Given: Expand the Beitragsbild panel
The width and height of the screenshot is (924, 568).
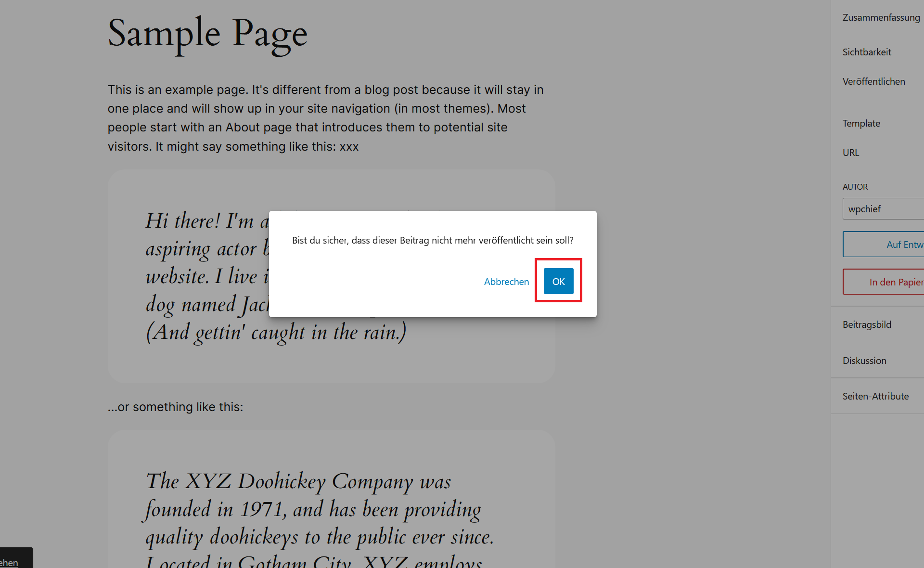Looking at the screenshot, I should pyautogui.click(x=867, y=324).
